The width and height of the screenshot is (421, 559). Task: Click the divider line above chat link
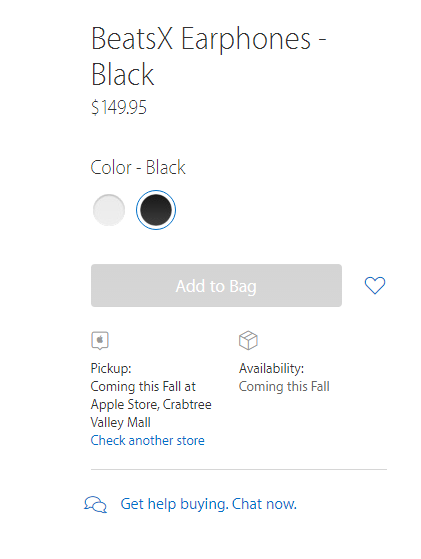pos(239,470)
